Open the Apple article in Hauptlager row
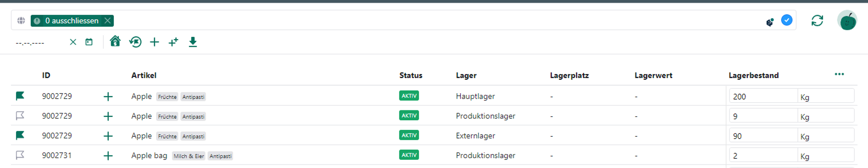The width and height of the screenshot is (868, 168). tap(141, 96)
